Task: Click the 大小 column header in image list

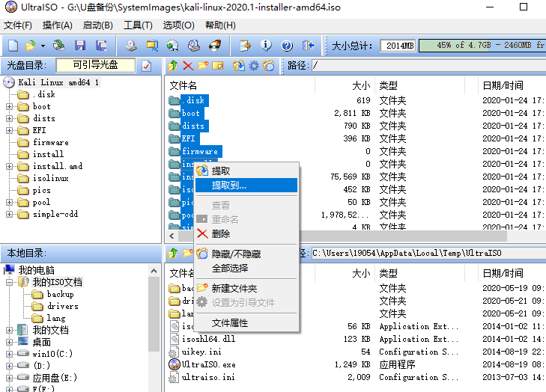Action: (345, 85)
